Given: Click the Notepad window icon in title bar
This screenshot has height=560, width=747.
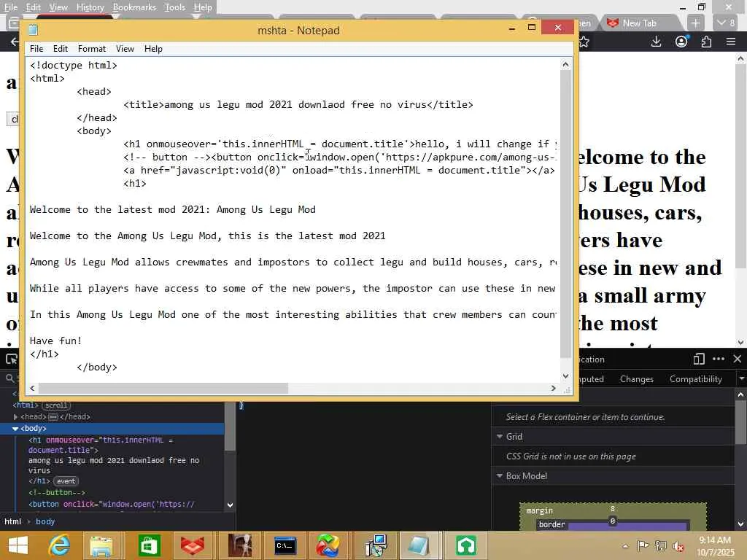Looking at the screenshot, I should pos(33,30).
